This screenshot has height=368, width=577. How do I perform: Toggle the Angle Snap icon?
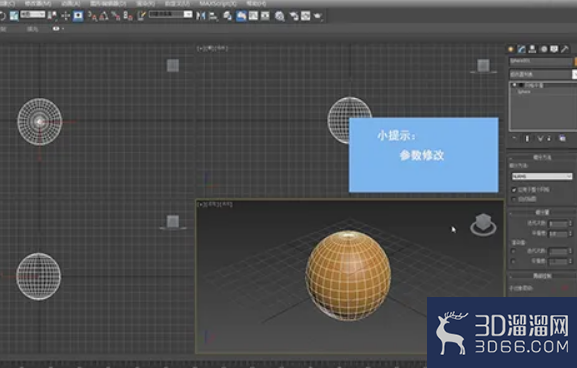(104, 16)
